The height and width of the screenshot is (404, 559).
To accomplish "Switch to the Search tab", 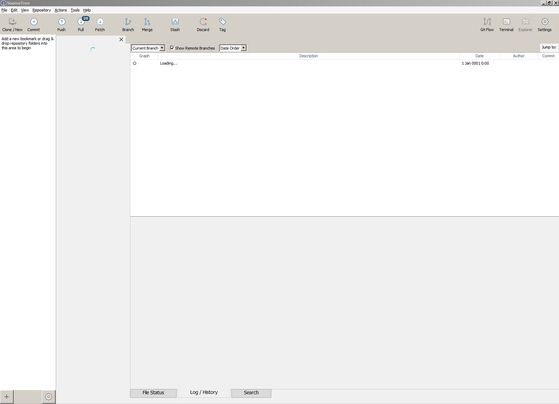I will click(x=251, y=393).
